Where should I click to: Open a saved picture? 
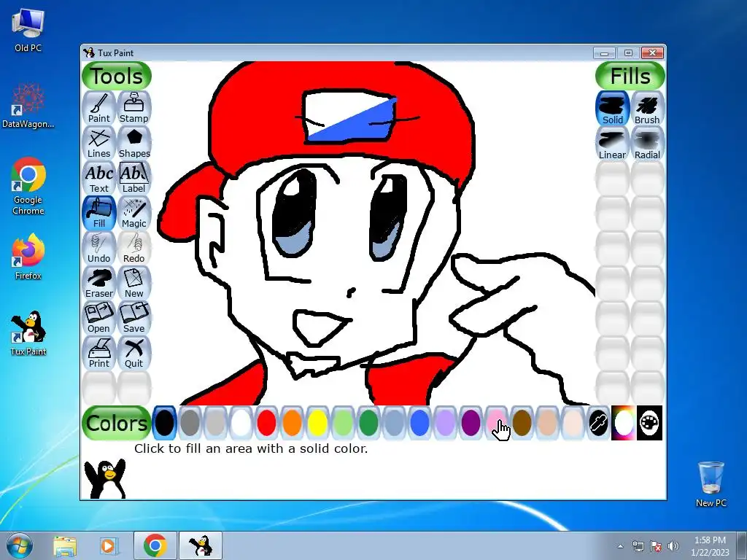coord(99,318)
